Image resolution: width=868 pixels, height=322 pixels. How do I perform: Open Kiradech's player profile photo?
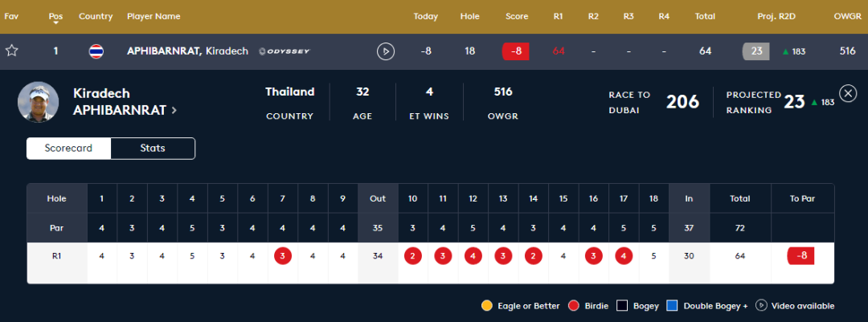tap(39, 102)
